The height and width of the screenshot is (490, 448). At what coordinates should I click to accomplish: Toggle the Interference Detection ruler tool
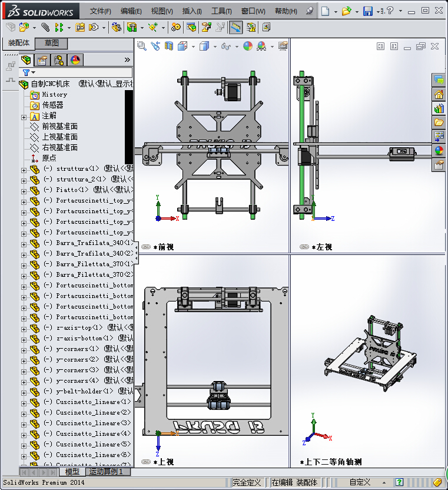pyautogui.click(x=236, y=28)
